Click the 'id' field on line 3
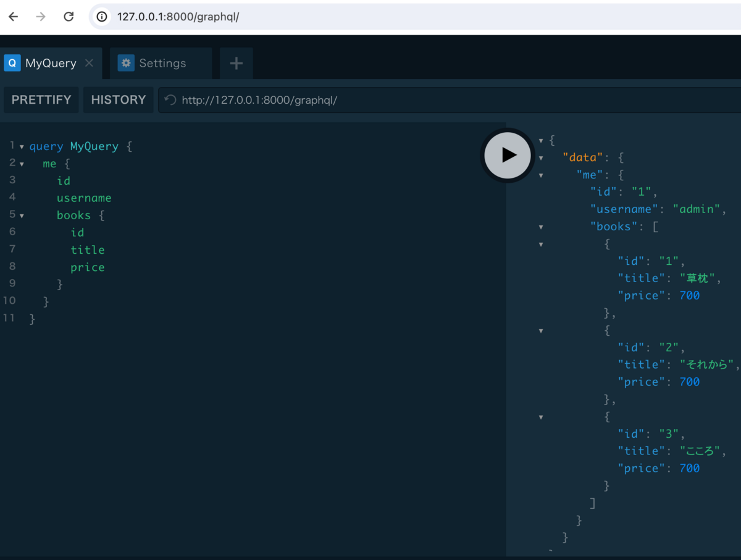The height and width of the screenshot is (560, 741). tap(64, 181)
